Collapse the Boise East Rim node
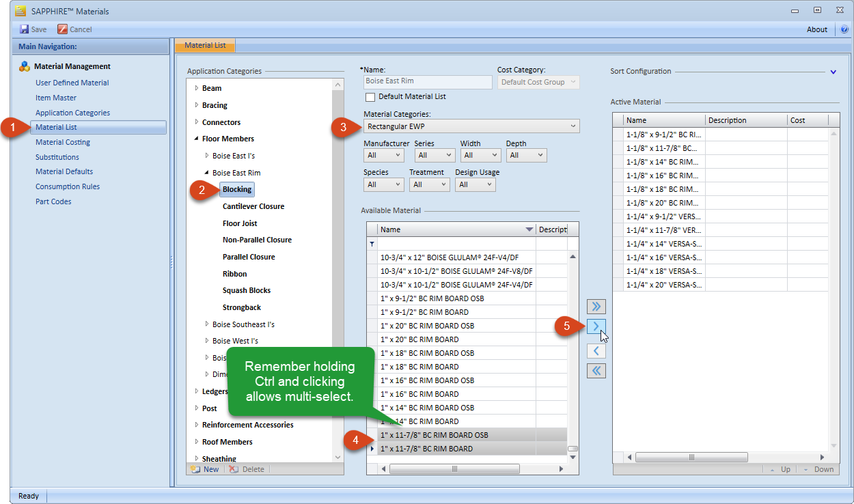 click(x=207, y=173)
